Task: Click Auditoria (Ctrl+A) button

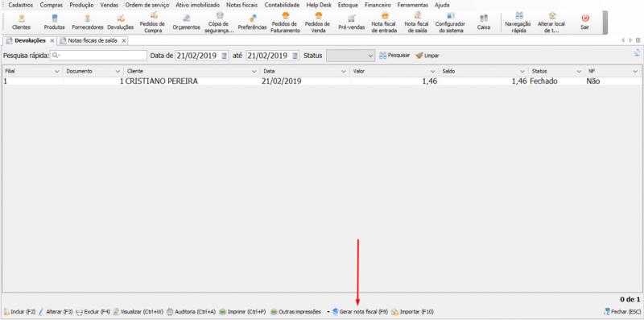Action: click(x=191, y=312)
